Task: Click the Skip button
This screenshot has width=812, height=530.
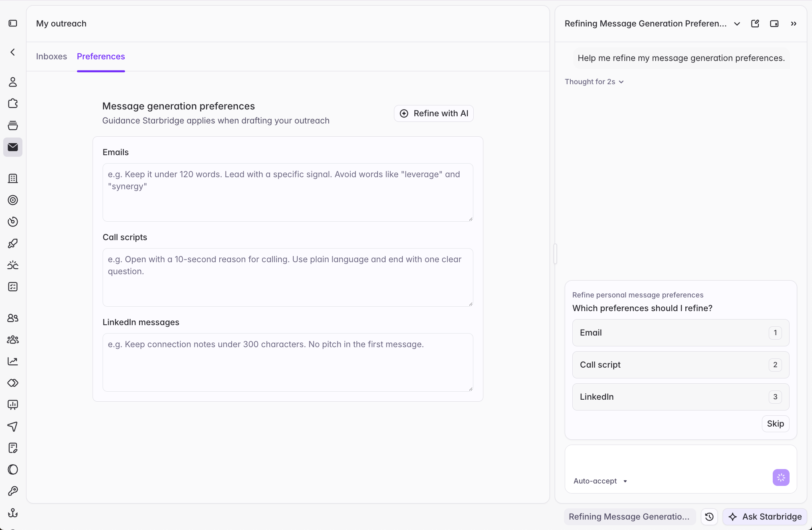Action: (775, 424)
